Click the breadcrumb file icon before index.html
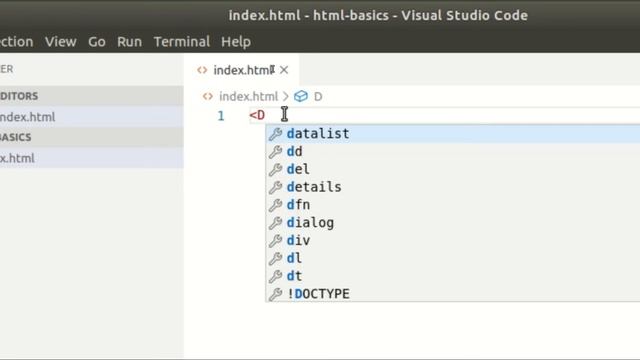 coord(208,96)
